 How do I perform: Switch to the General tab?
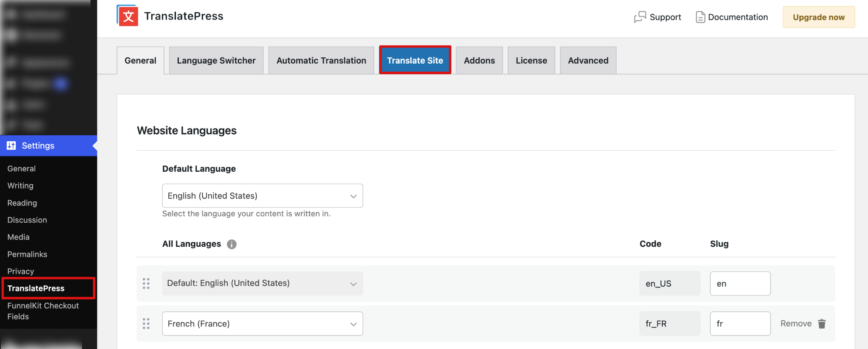[140, 61]
